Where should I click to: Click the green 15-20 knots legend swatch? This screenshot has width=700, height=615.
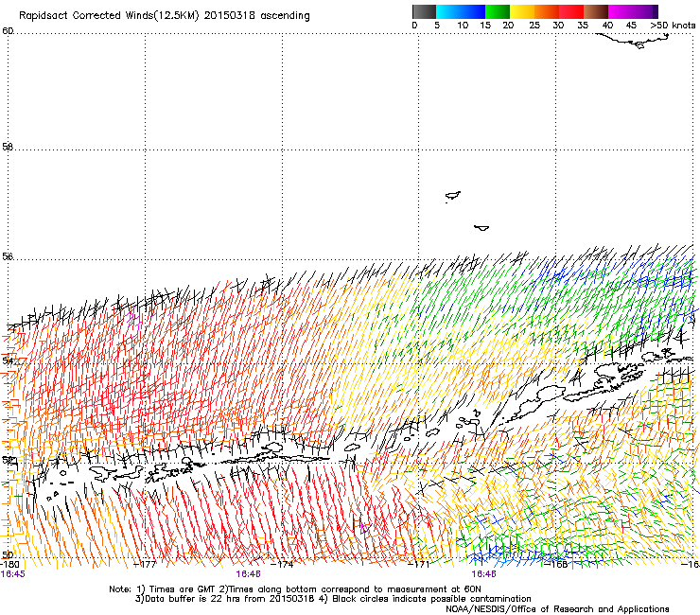498,11
